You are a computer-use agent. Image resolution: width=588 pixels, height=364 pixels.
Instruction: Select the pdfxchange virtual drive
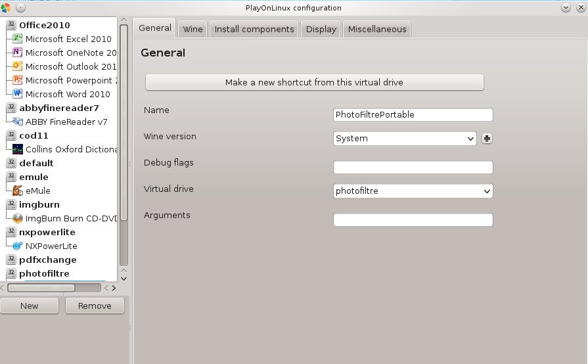47,260
